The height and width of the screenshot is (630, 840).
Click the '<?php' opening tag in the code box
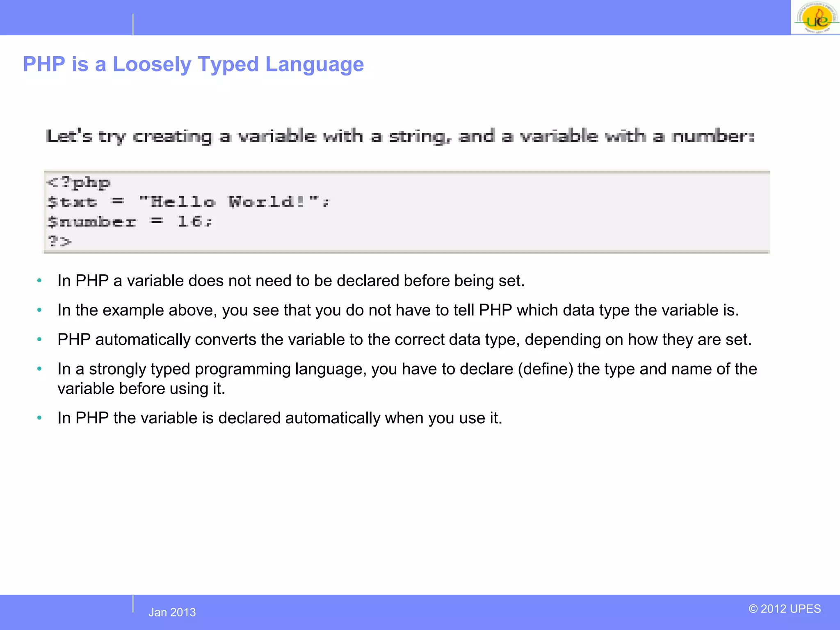[x=79, y=183]
